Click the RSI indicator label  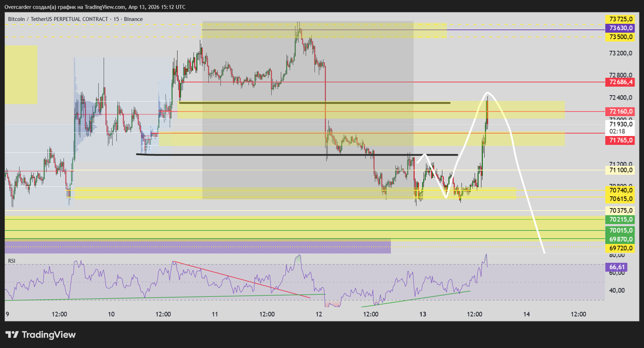click(12, 261)
